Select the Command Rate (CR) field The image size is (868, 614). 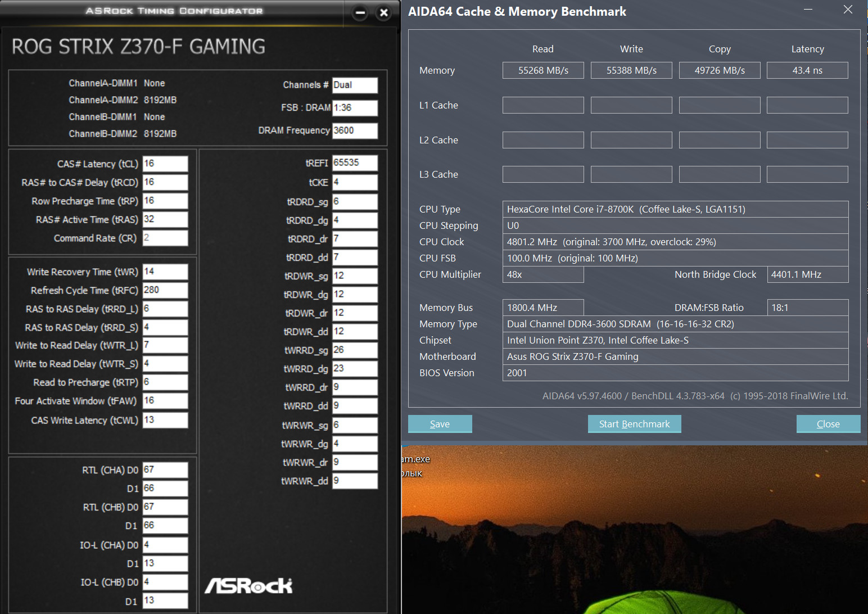165,238
